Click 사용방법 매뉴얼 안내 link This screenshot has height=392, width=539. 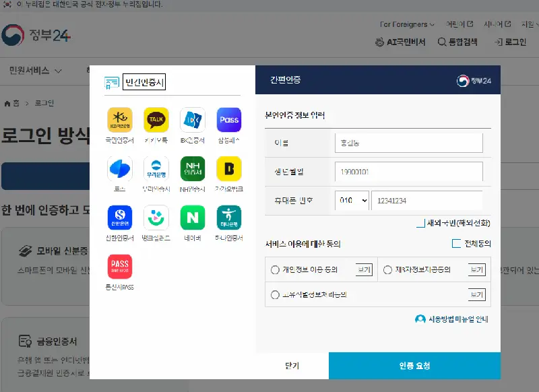point(458,319)
